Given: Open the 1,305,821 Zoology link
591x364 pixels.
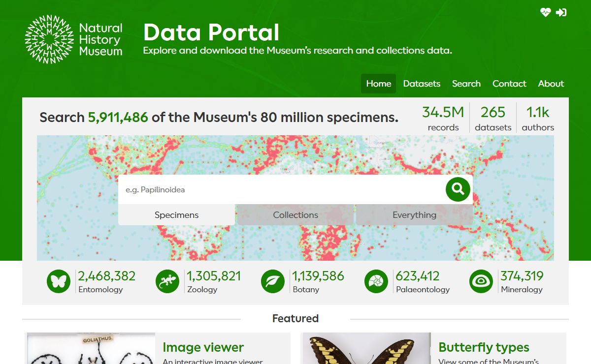Looking at the screenshot, I should coord(214,282).
